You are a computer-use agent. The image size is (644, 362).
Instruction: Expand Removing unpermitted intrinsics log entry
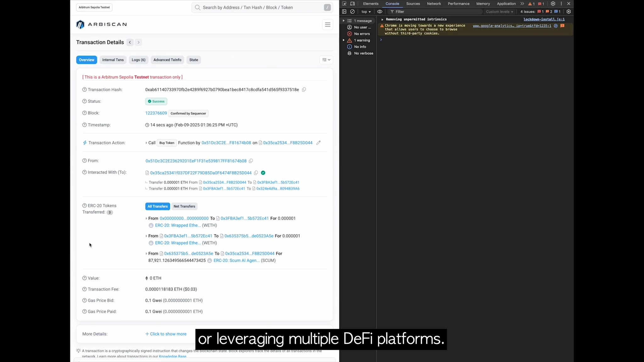tap(382, 19)
